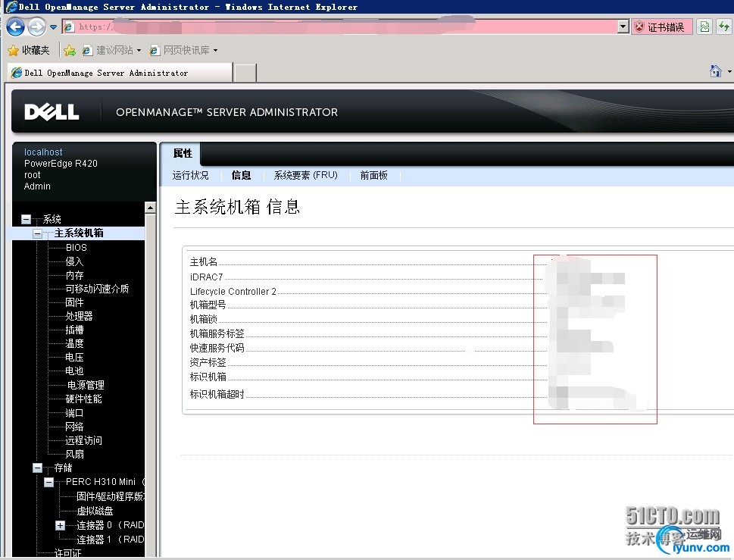Select the Dell OpenManage Server Administrator tab

point(120,73)
